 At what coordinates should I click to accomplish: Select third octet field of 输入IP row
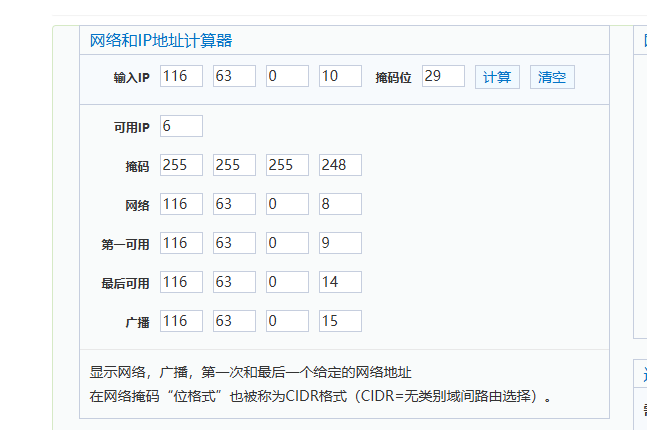coord(287,76)
